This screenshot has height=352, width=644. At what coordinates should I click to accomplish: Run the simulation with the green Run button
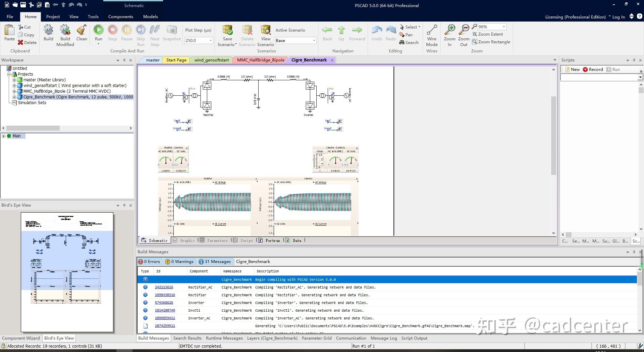98,30
